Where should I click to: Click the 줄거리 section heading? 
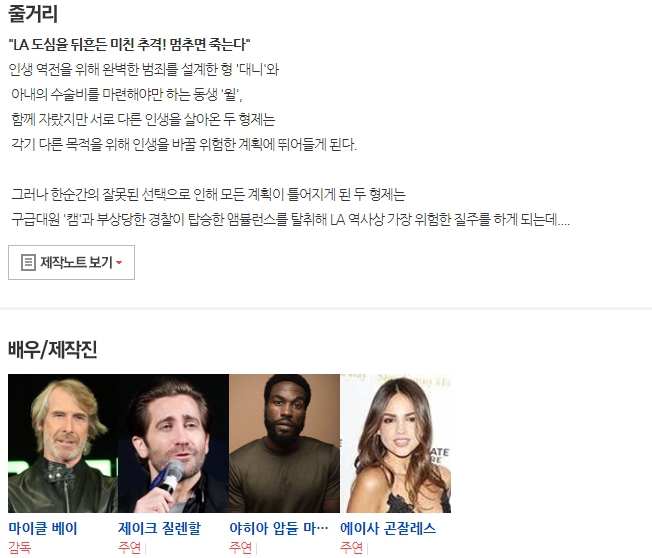coord(33,14)
